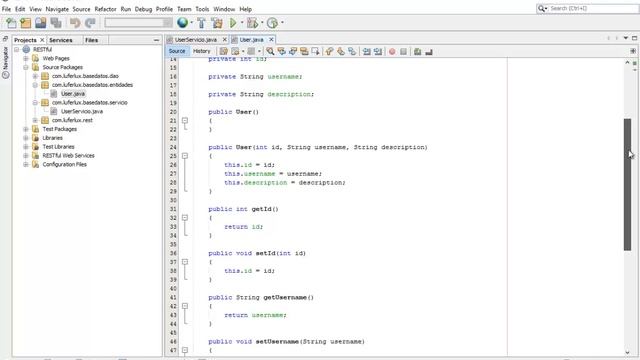Expand the Configuration Files node
The image size is (640, 360).
click(26, 164)
